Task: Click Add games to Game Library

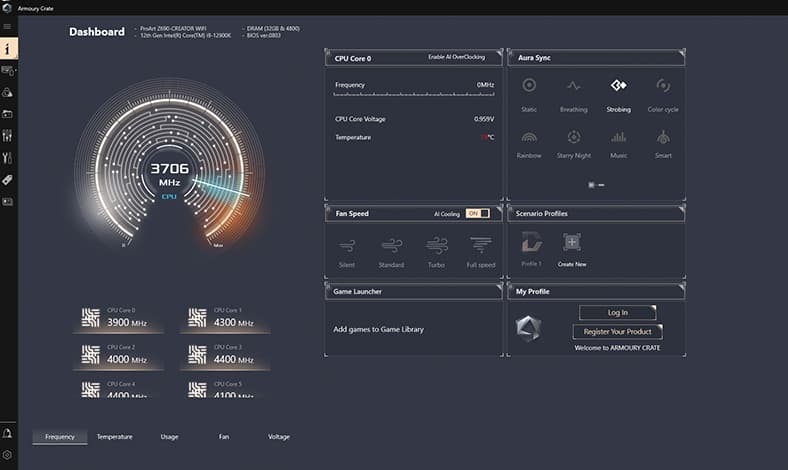Action: pos(378,329)
